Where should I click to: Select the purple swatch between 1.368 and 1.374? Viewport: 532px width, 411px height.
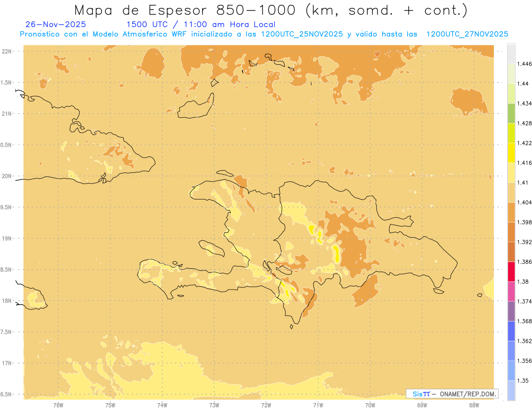click(x=511, y=311)
